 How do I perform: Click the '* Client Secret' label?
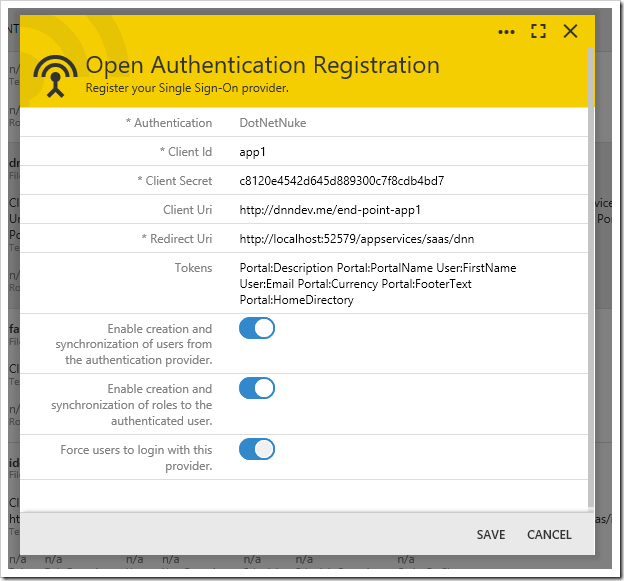174,181
